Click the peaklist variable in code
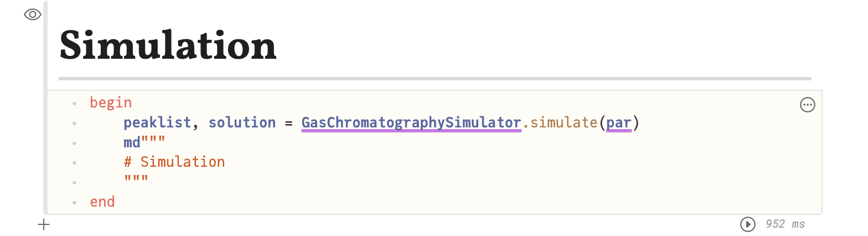This screenshot has height=236, width=868. [157, 122]
